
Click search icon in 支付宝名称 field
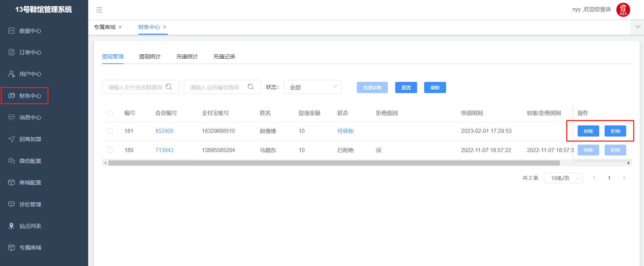(169, 87)
